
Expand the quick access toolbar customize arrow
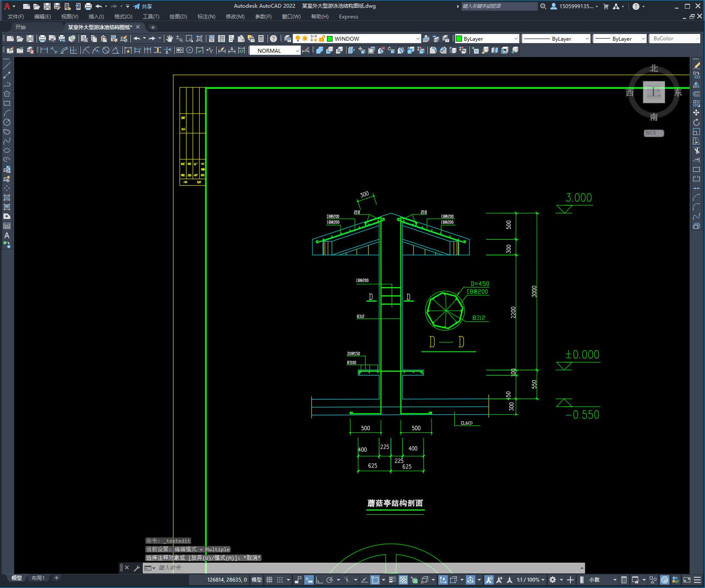[x=128, y=6]
